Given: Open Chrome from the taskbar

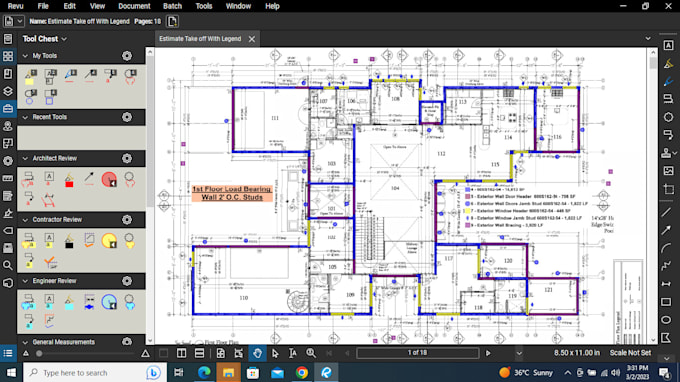Looking at the screenshot, I should click(x=302, y=372).
